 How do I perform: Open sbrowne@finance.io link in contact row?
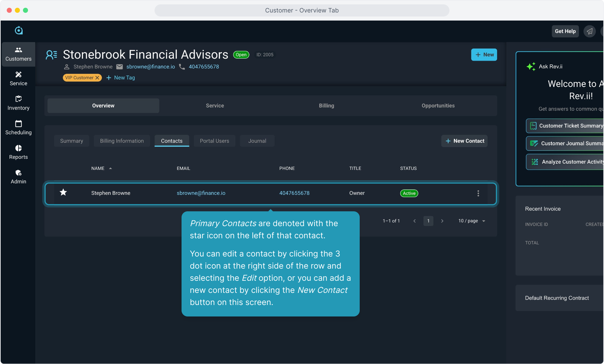201,193
